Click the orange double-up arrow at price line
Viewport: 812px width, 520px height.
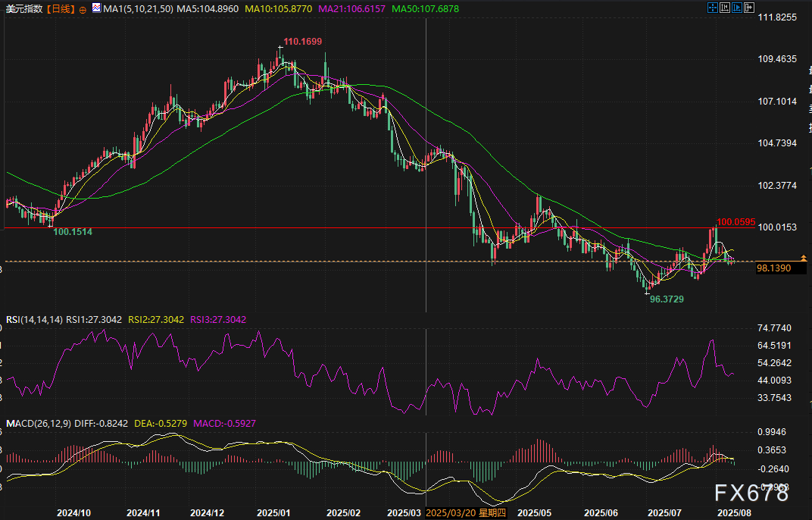[803, 259]
